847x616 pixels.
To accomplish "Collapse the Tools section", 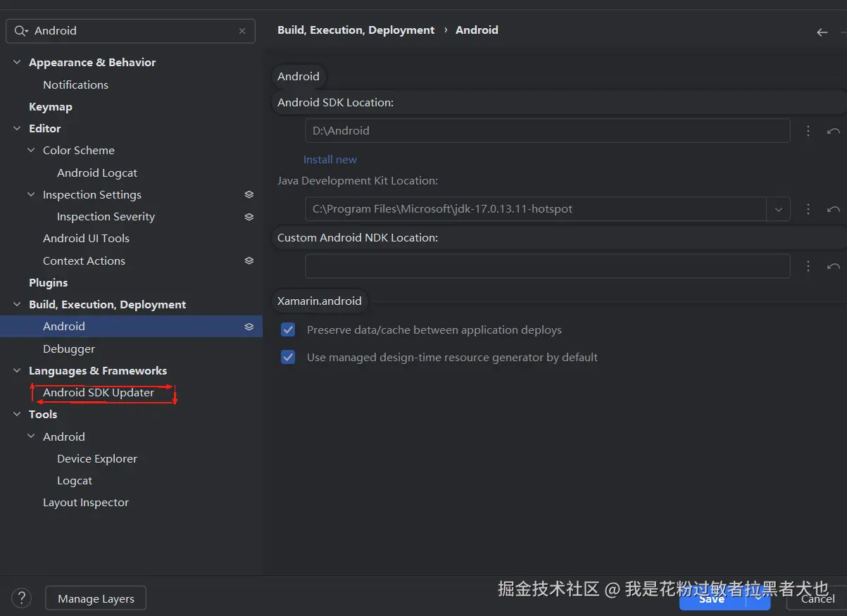I will (x=17, y=415).
